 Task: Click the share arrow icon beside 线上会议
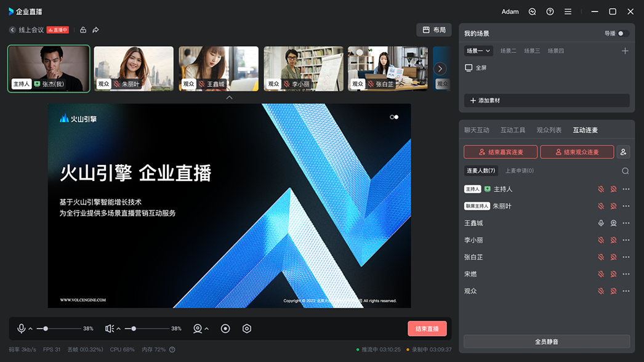95,30
